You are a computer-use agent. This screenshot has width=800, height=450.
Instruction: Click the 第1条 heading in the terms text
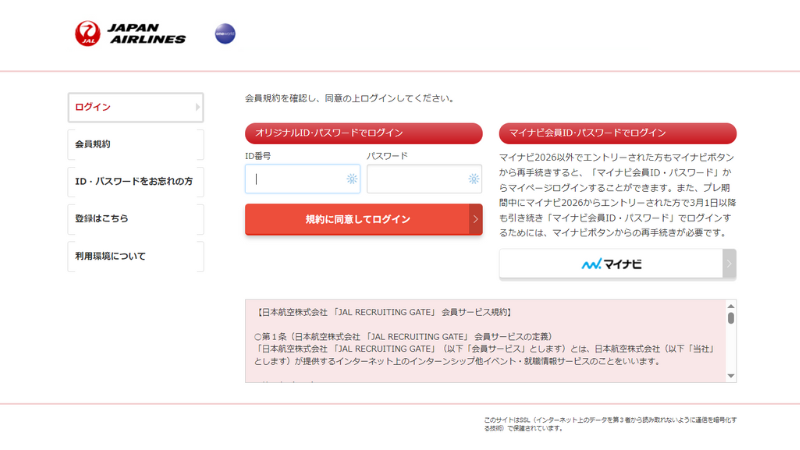click(403, 337)
